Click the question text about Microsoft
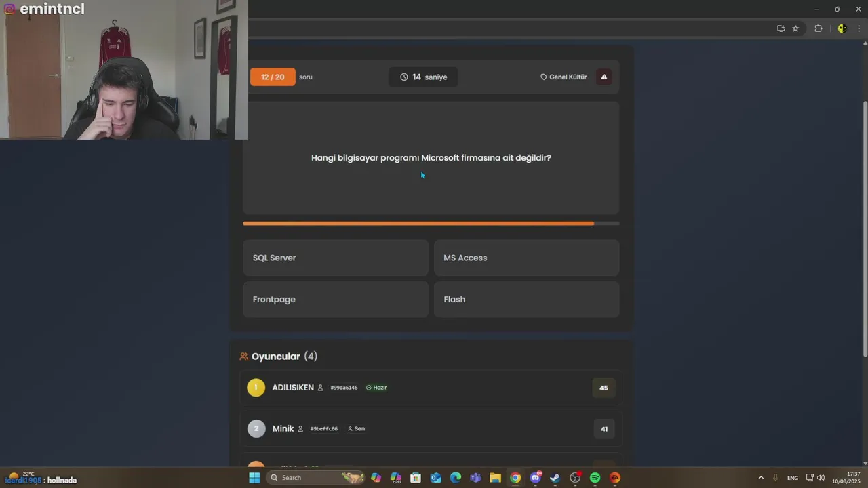Image resolution: width=868 pixels, height=488 pixels. tap(431, 157)
